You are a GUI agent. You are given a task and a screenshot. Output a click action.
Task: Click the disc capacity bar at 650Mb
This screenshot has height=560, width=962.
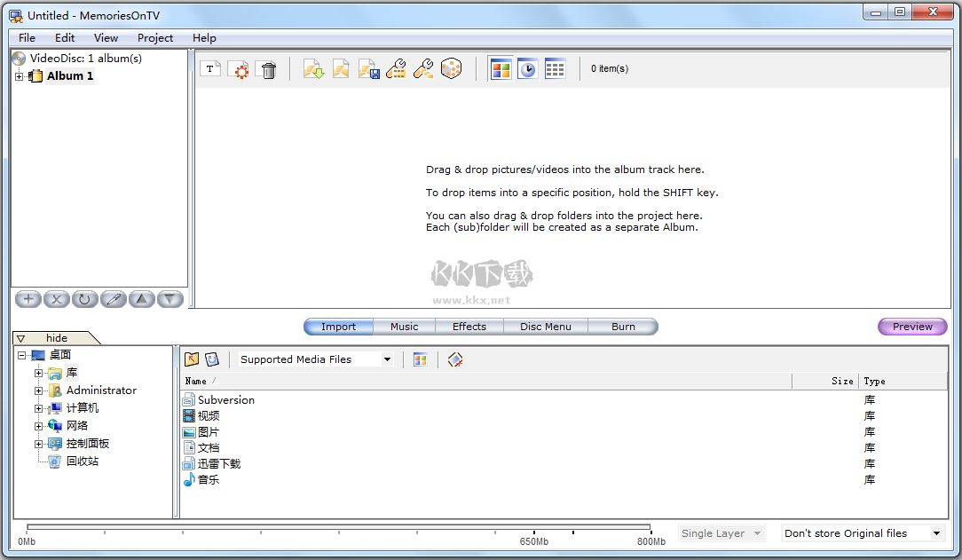pyautogui.click(x=533, y=530)
